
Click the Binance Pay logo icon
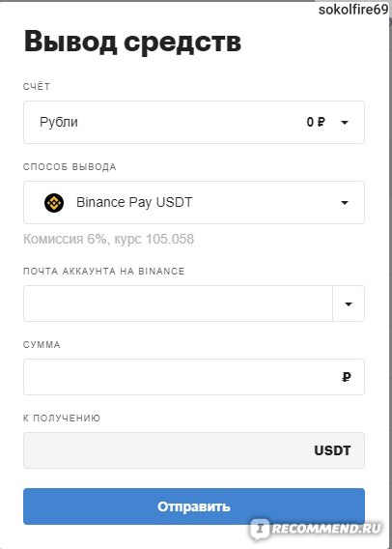(54, 203)
